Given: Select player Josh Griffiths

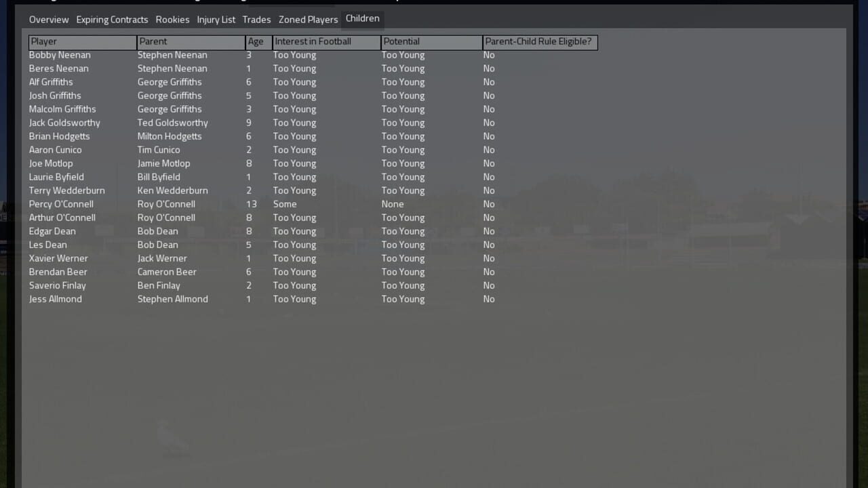Looking at the screenshot, I should 55,96.
